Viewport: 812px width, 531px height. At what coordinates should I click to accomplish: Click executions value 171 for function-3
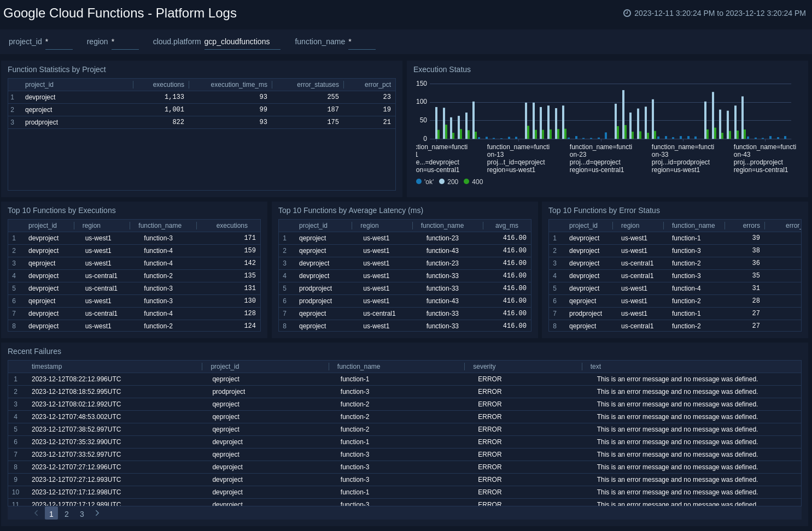[x=250, y=238]
